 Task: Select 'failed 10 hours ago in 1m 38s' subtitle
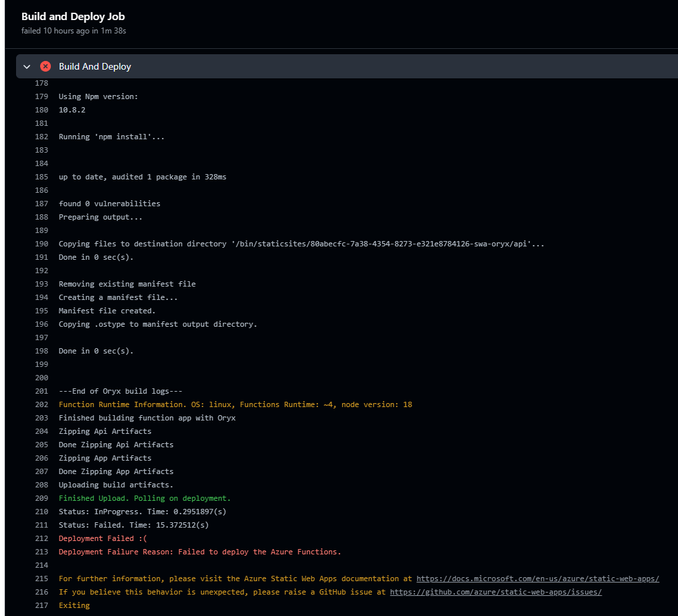pyautogui.click(x=74, y=31)
